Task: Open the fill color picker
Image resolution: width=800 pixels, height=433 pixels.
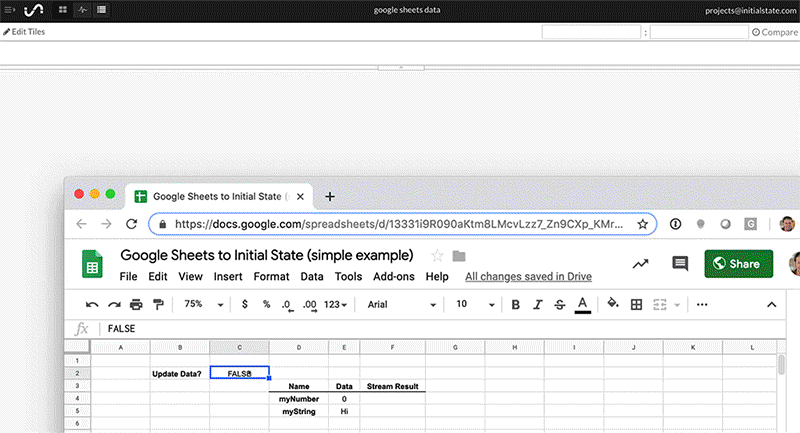Action: 613,304
